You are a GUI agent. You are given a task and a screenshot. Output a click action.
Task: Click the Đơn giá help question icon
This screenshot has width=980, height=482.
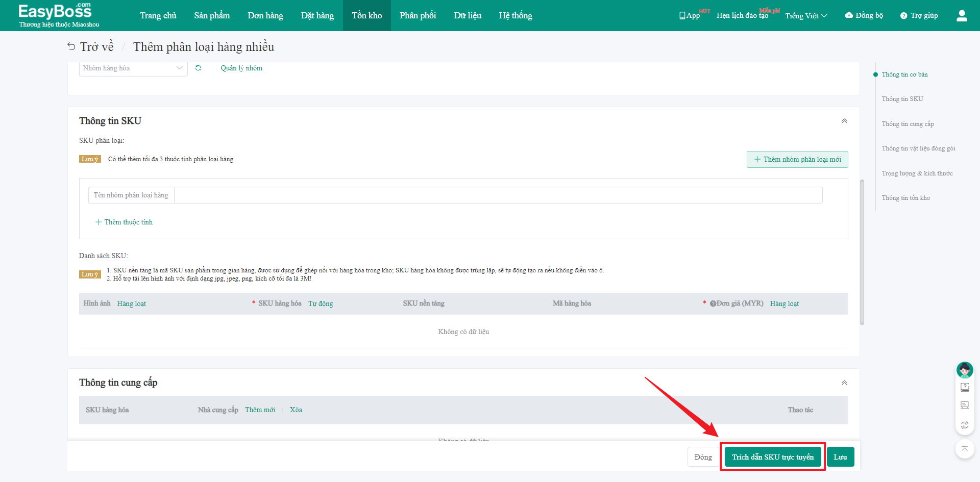713,303
